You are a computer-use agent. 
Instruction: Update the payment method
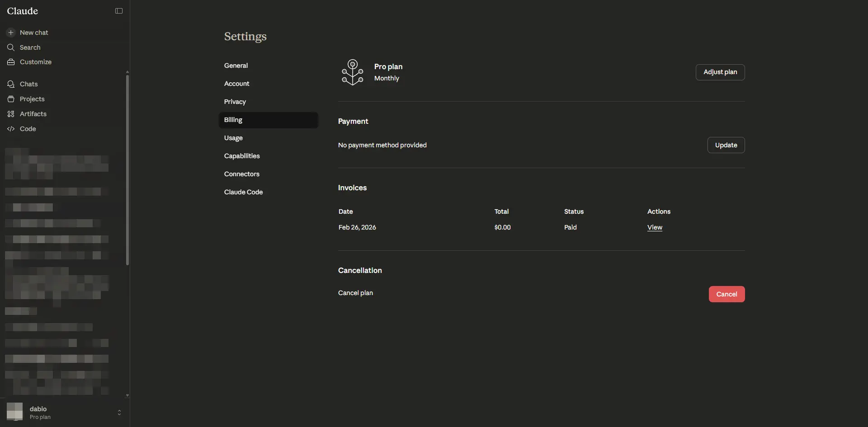click(726, 145)
